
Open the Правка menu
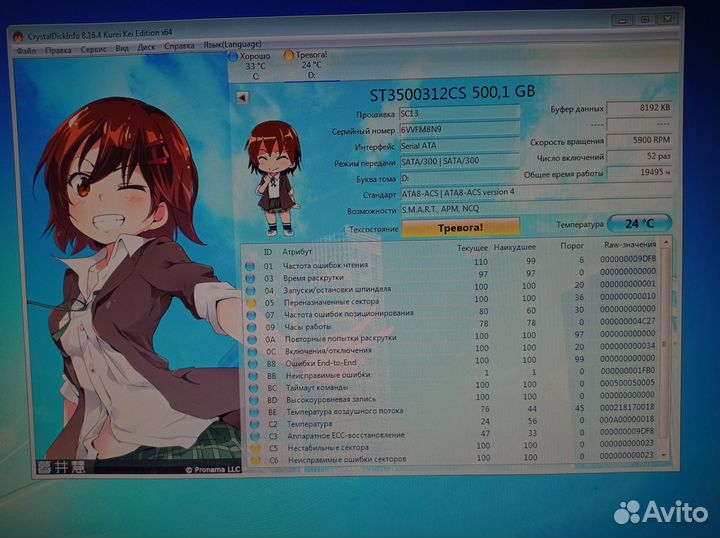pos(58,50)
